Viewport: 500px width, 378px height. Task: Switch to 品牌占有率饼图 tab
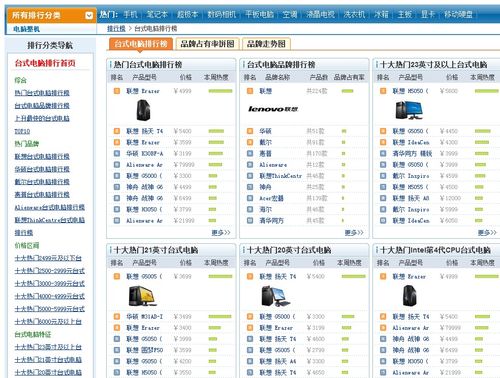pyautogui.click(x=207, y=44)
